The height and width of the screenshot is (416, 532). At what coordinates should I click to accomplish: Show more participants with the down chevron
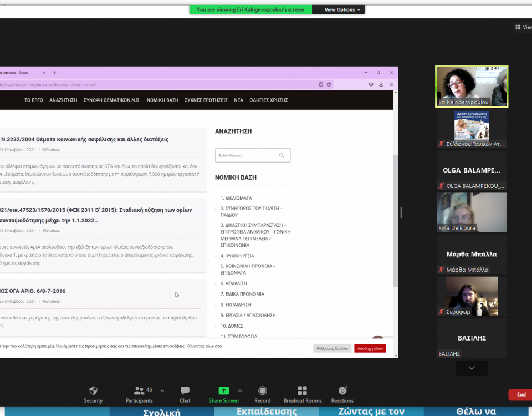(x=472, y=368)
